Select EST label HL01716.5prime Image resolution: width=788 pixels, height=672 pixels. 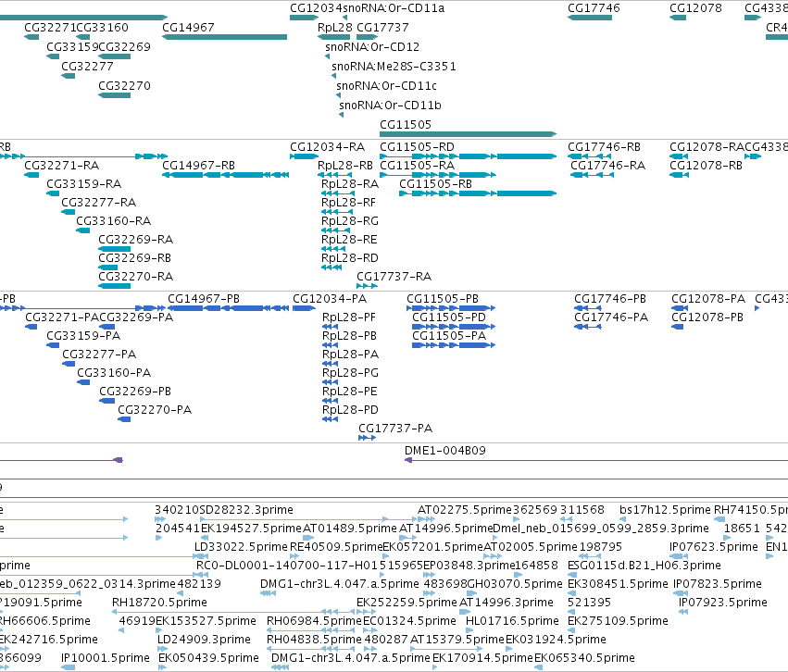coord(512,621)
